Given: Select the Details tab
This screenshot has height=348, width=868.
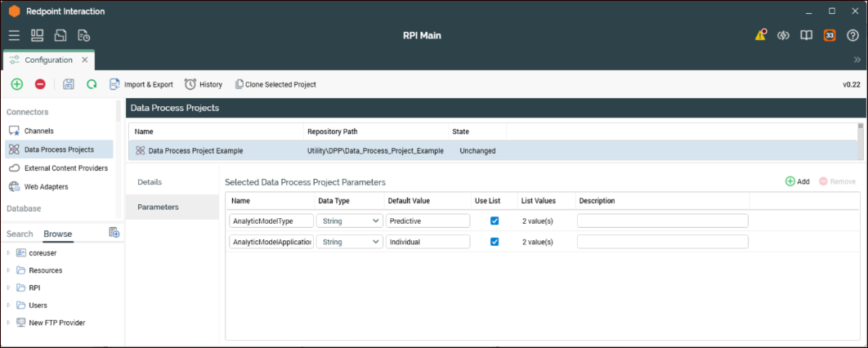Looking at the screenshot, I should point(150,182).
